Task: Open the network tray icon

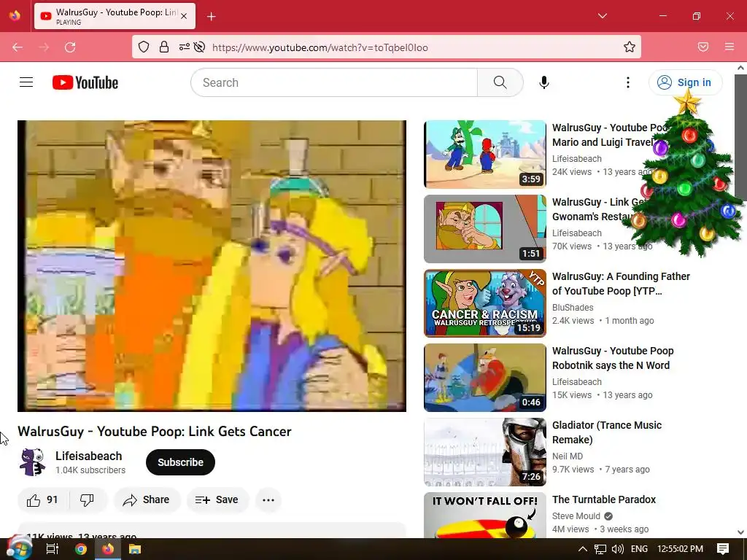Action: click(x=600, y=549)
